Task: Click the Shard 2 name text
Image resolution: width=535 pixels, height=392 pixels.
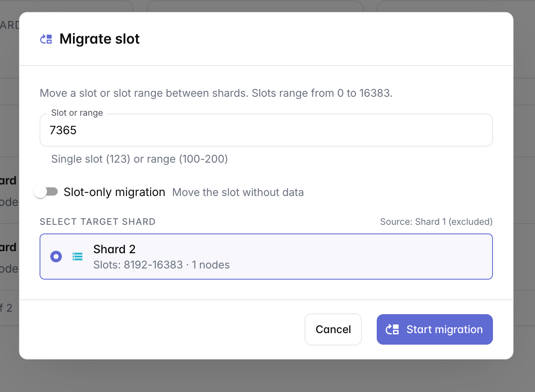Action: [114, 249]
